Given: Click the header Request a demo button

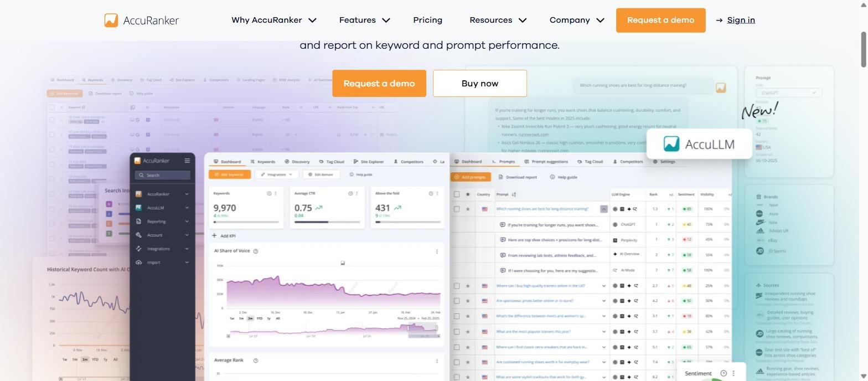Looking at the screenshot, I should 660,20.
